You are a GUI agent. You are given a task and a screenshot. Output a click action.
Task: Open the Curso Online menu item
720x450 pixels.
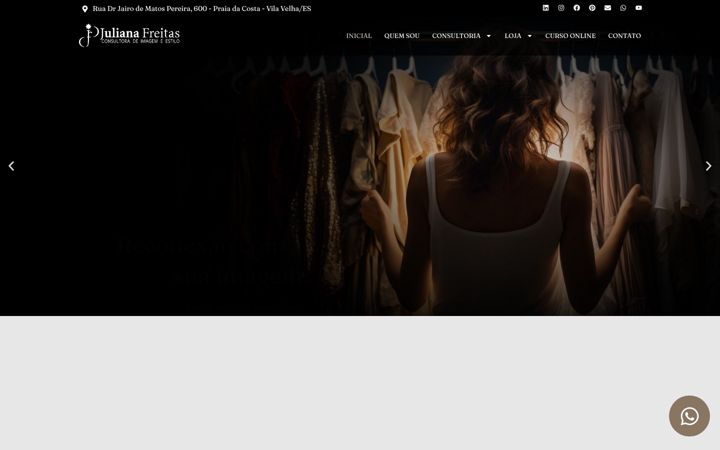click(570, 35)
